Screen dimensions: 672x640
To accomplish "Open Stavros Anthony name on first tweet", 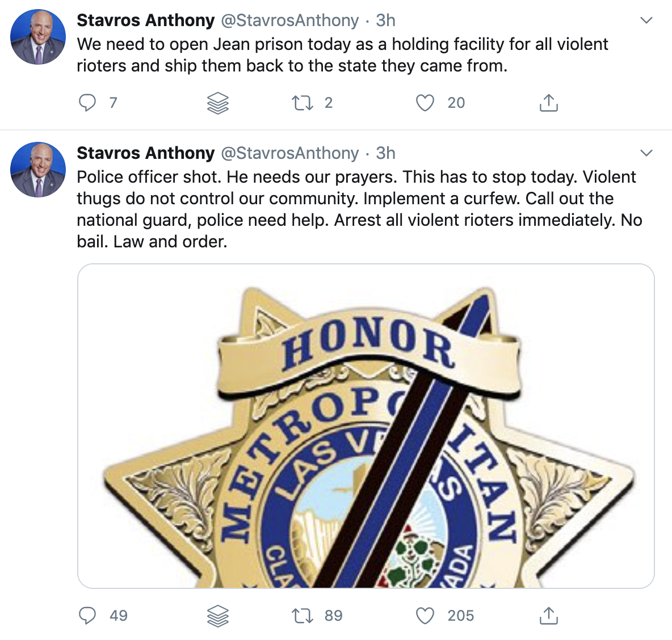I will (x=146, y=20).
